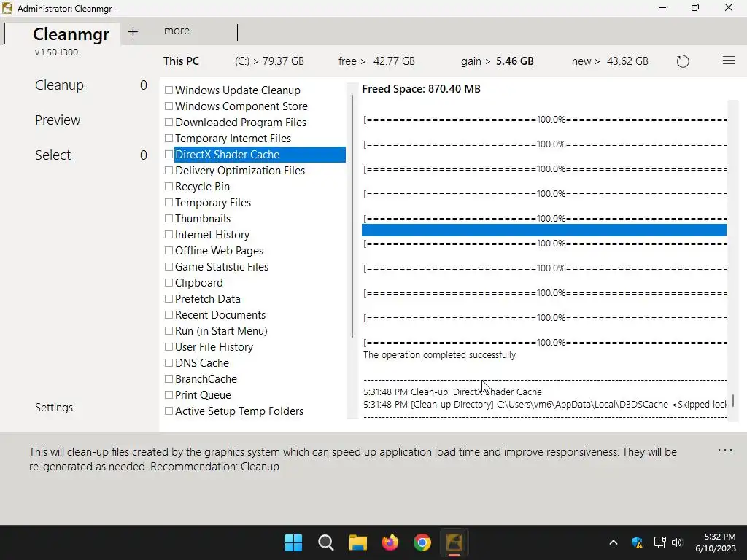747x560 pixels.
Task: Click the log pane vertical scrollbar
Action: pyautogui.click(x=732, y=400)
